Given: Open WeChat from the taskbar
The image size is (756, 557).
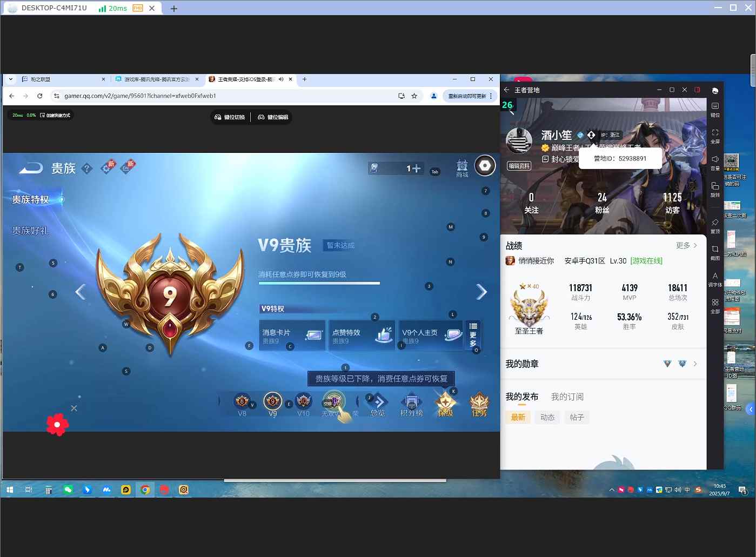Looking at the screenshot, I should point(68,489).
